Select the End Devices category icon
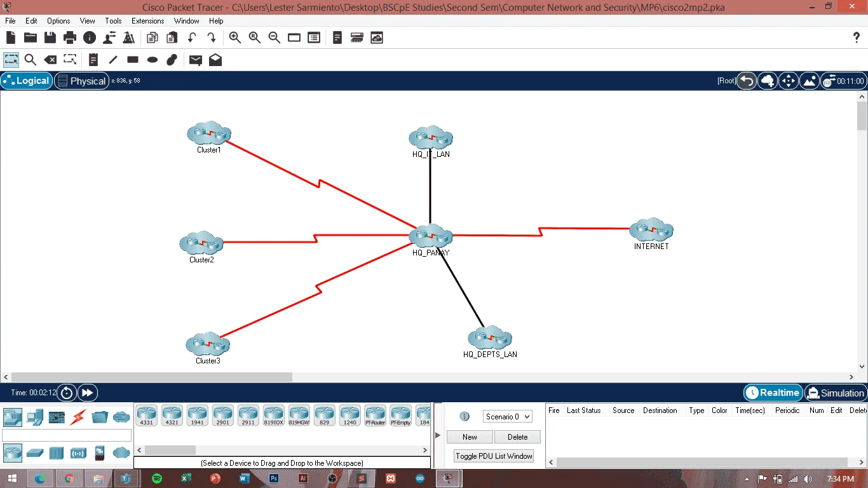The height and width of the screenshot is (488, 868). (x=35, y=417)
